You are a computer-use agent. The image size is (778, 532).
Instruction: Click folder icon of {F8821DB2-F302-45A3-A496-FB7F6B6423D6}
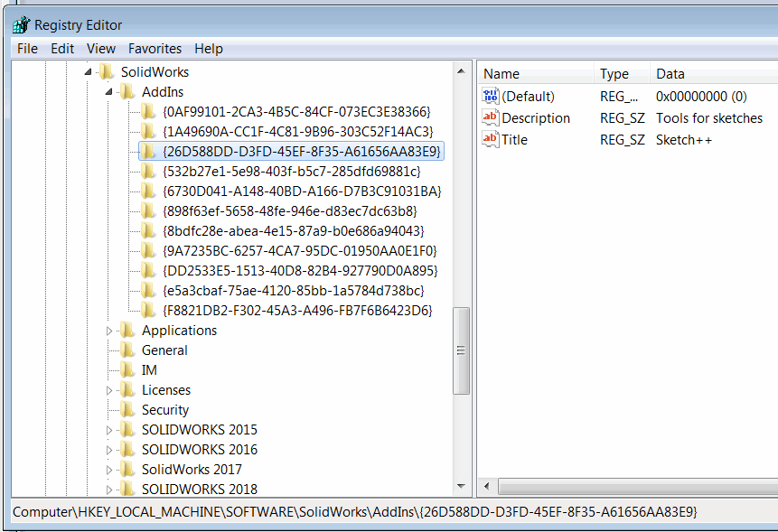(x=148, y=310)
